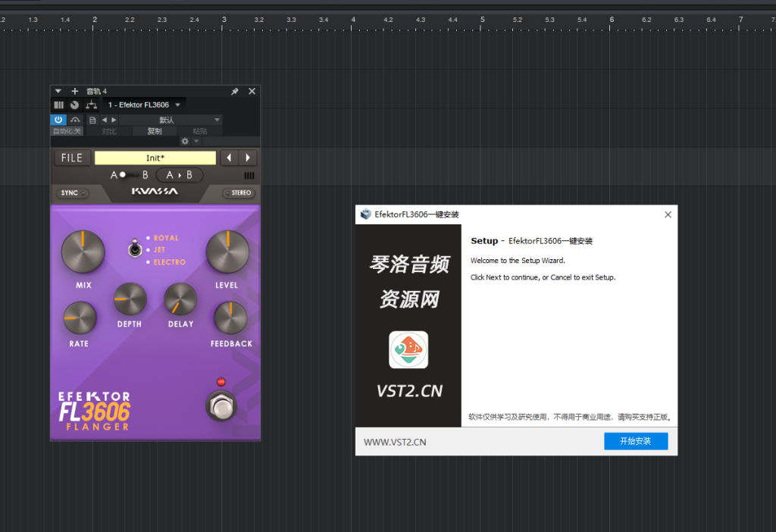The width and height of the screenshot is (776, 532).
Task: Open the 1 - Efektor FL3606 plugin dropdown
Action: point(144,105)
